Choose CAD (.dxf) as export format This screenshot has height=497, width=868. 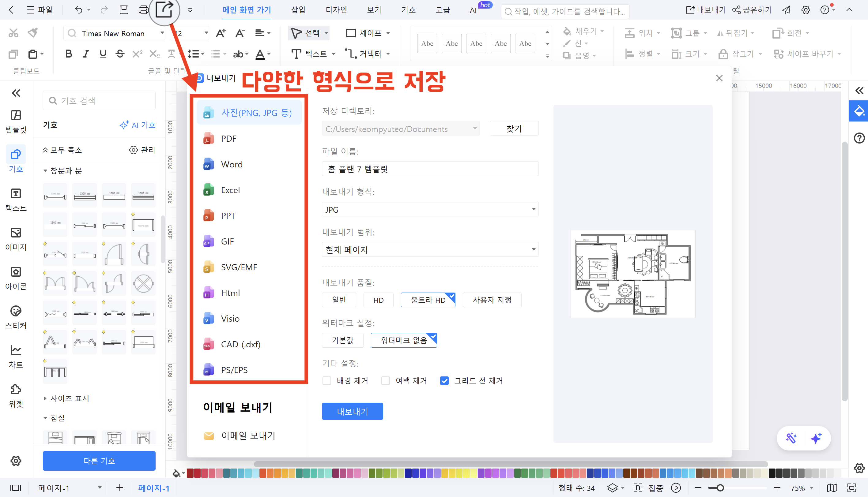[x=240, y=344]
